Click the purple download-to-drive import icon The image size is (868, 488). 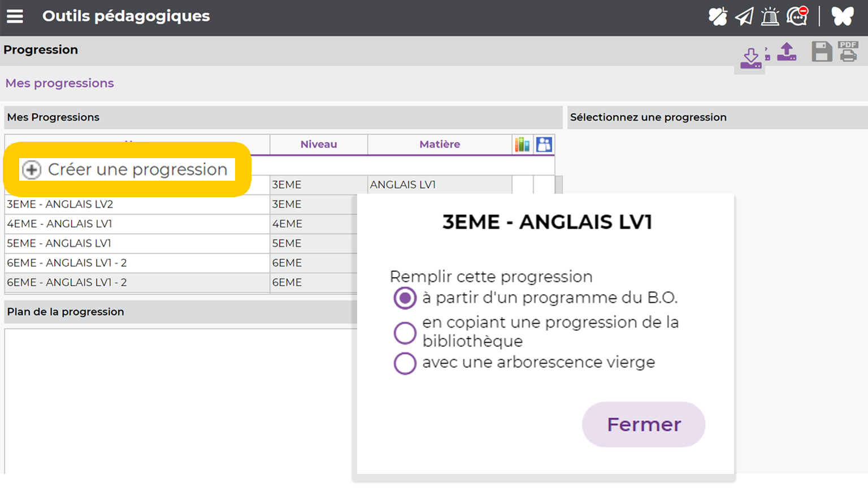tap(751, 58)
